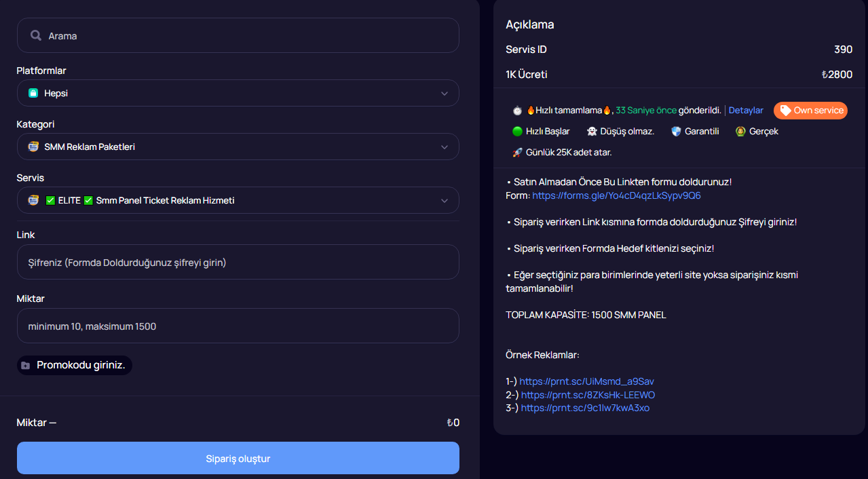The height and width of the screenshot is (479, 868).
Task: Click the Own service tag icon
Action: 785,111
